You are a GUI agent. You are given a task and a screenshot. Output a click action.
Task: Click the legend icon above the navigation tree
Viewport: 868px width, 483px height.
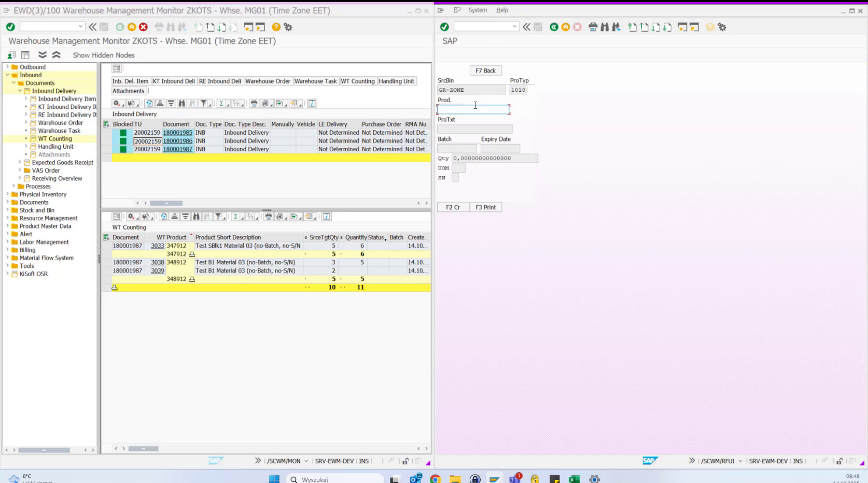click(x=25, y=54)
